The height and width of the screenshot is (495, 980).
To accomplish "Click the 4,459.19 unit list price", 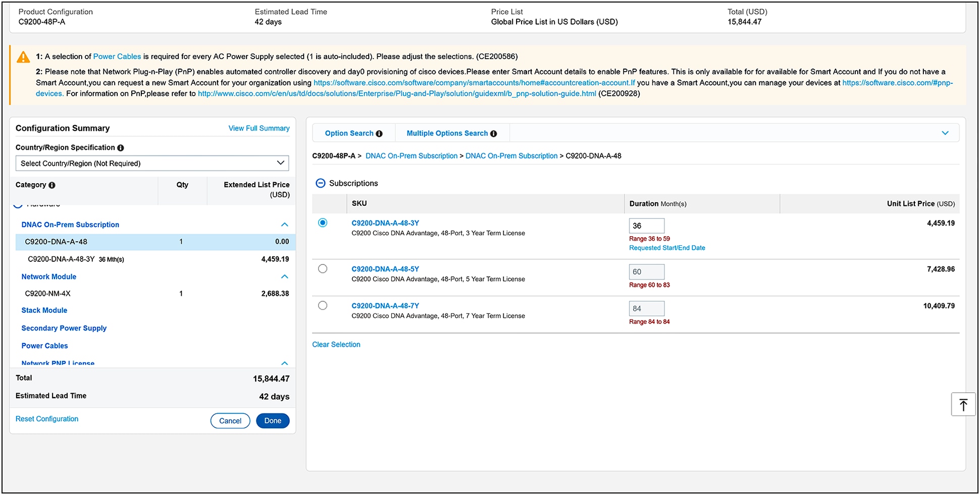I will [x=941, y=223].
